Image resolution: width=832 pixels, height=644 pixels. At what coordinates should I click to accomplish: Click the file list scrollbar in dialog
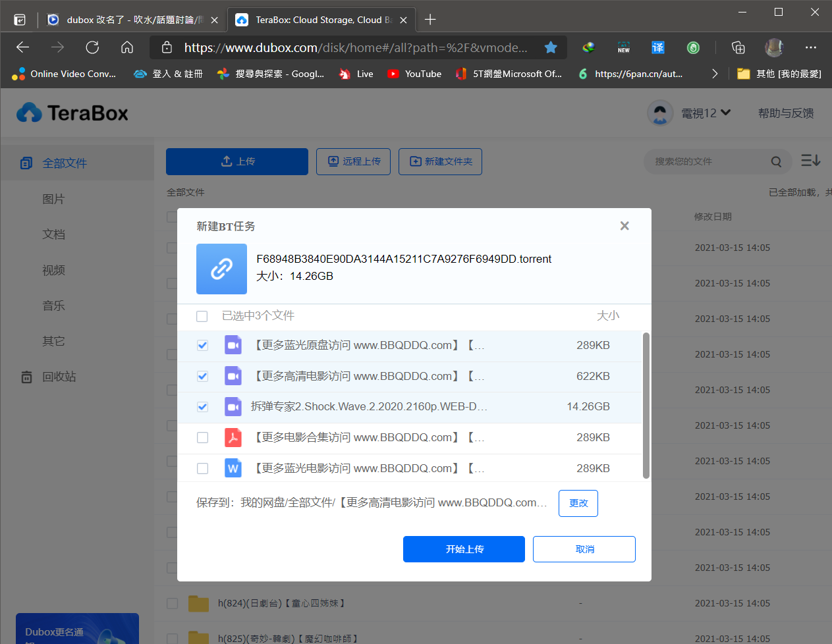(x=646, y=405)
